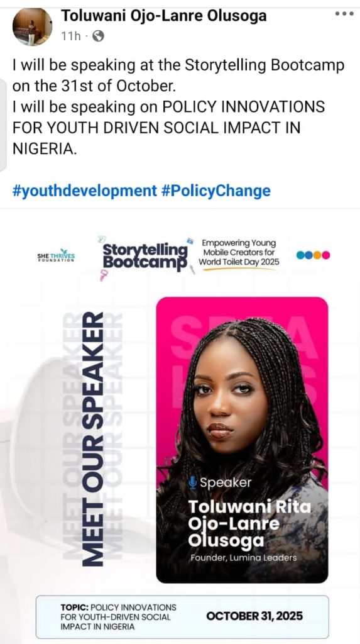Open the author's round profile picture
This screenshot has width=360, height=644.
pos(33,26)
